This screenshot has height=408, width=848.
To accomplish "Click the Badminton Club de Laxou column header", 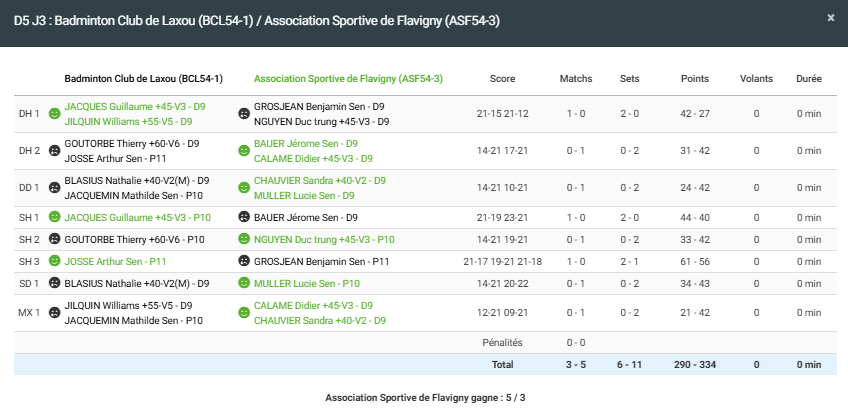I will point(143,78).
